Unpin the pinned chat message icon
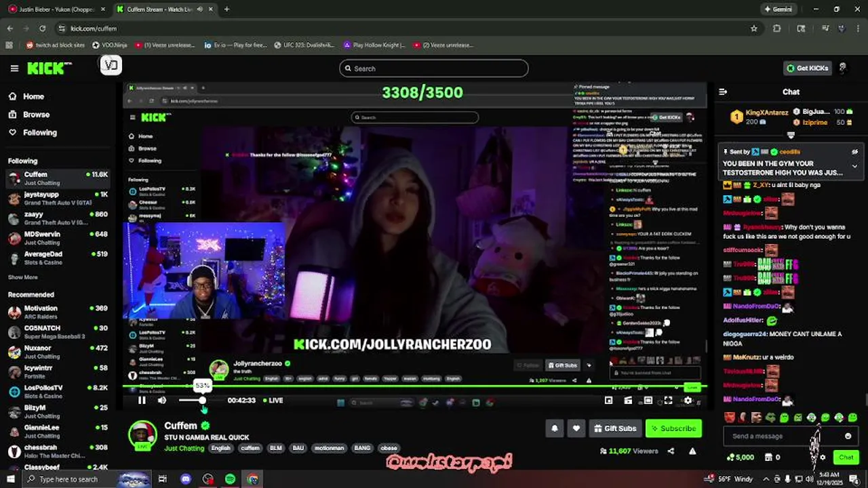Image resolution: width=868 pixels, height=488 pixels. point(854,152)
